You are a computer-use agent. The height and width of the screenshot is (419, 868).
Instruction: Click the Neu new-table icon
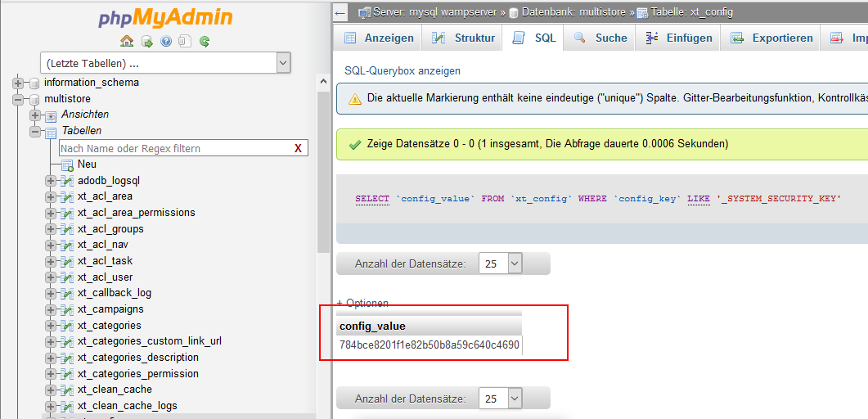click(68, 164)
